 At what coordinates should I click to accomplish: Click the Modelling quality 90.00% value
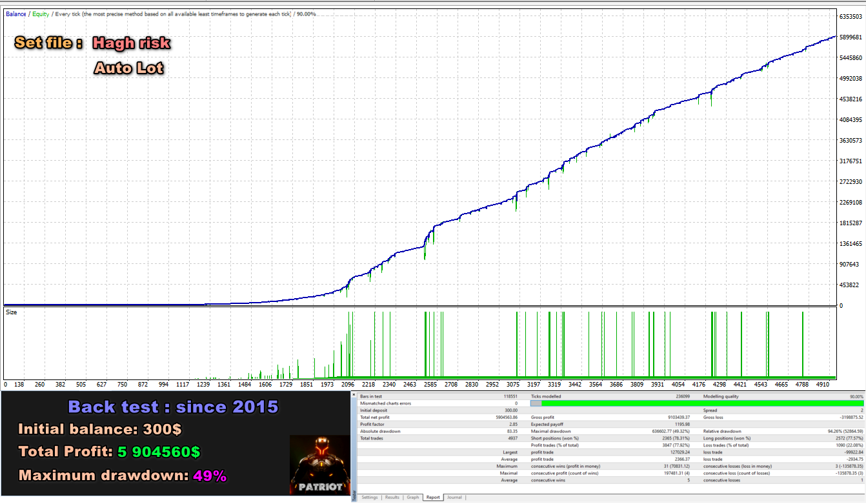(856, 396)
